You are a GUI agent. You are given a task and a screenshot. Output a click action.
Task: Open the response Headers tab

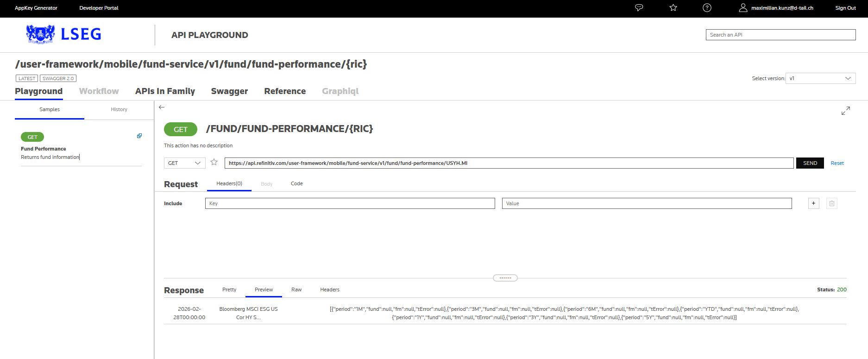(330, 290)
